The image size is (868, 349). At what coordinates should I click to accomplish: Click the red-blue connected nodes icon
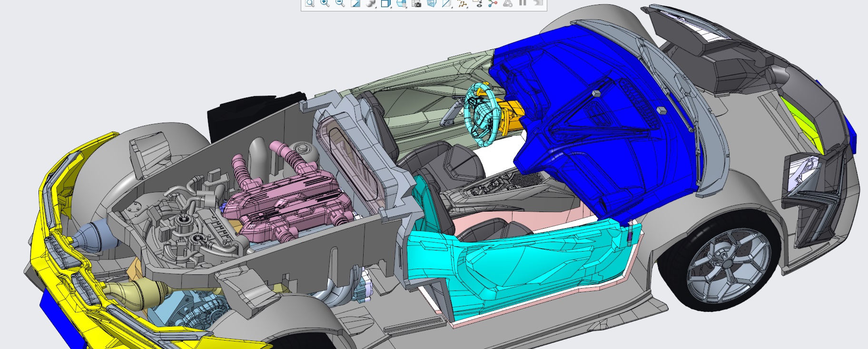493,3
